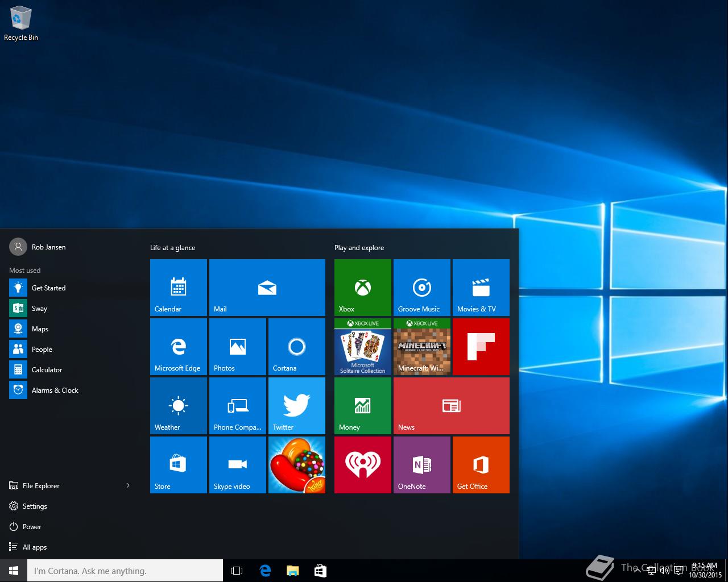This screenshot has width=728, height=582.
Task: Expand File Explorer jump list arrow
Action: click(x=128, y=485)
